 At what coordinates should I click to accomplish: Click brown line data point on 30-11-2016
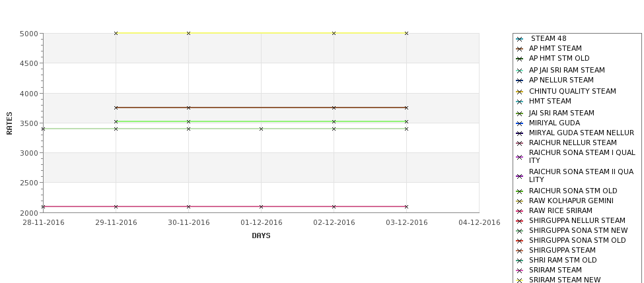pos(188,108)
